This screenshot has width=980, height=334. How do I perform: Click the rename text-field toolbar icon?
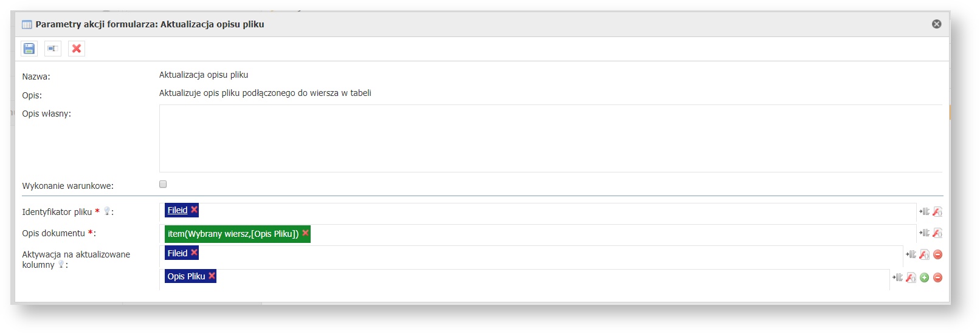tap(53, 49)
